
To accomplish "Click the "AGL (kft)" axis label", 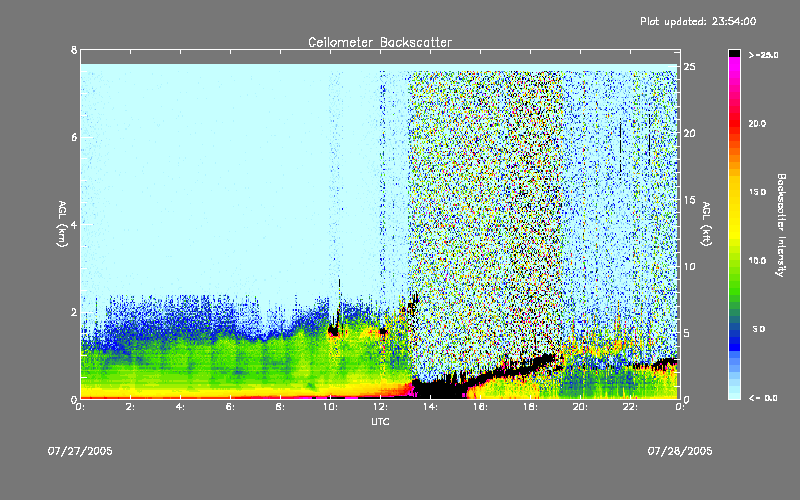I will [x=706, y=224].
